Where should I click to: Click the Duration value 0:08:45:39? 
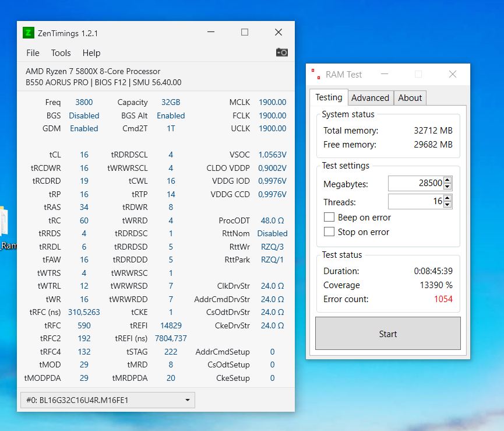(x=433, y=271)
